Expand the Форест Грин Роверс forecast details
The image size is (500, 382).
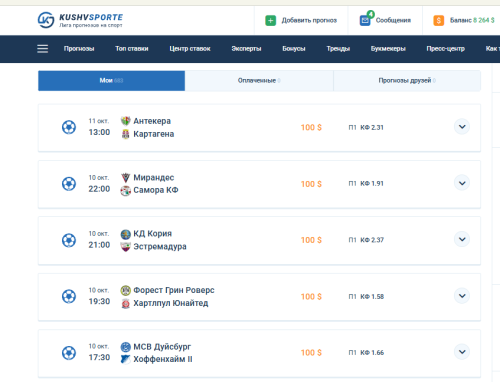click(462, 296)
